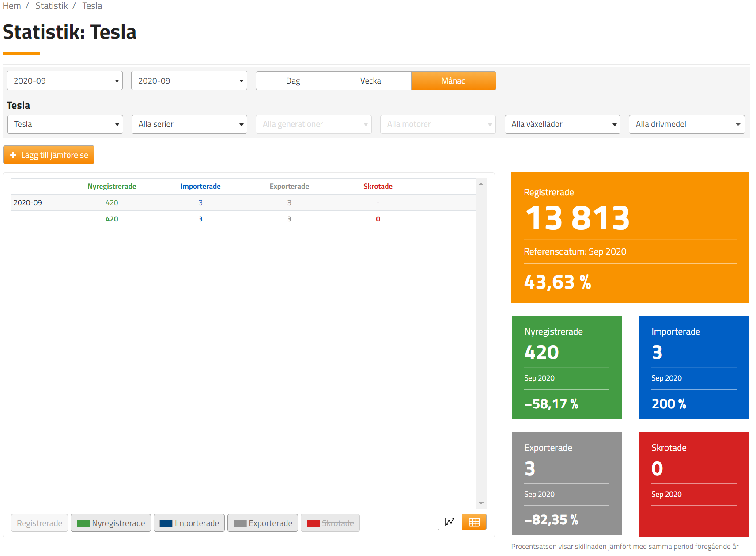Expand the Alla växellådor dropdown

pos(562,124)
